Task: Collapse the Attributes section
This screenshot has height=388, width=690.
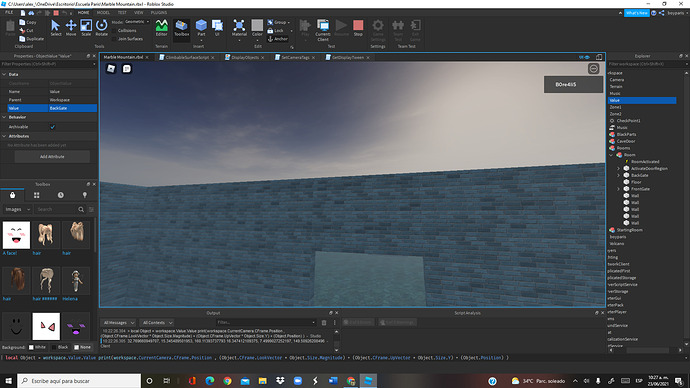Action: coord(4,136)
